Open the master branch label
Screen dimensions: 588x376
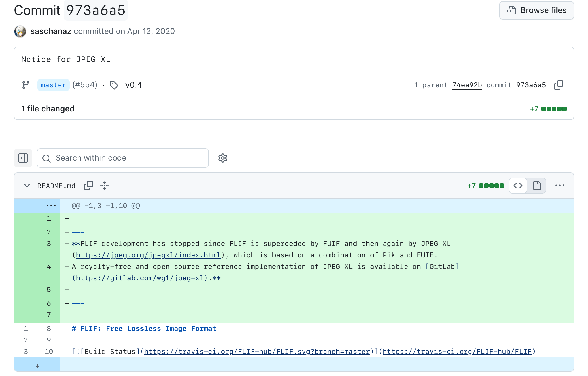click(x=53, y=85)
